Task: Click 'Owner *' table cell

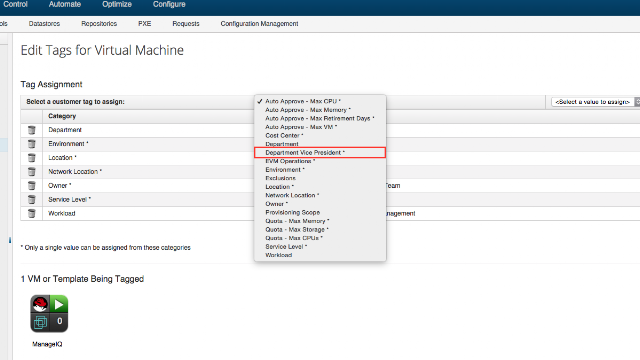Action: [x=60, y=186]
